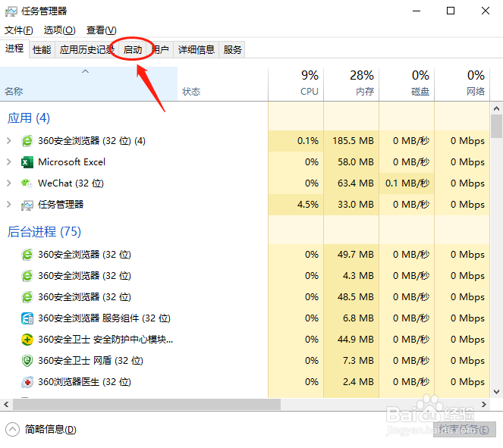This screenshot has width=503, height=448.
Task: Click the 44.9 MB memory cell
Action: pos(351,340)
